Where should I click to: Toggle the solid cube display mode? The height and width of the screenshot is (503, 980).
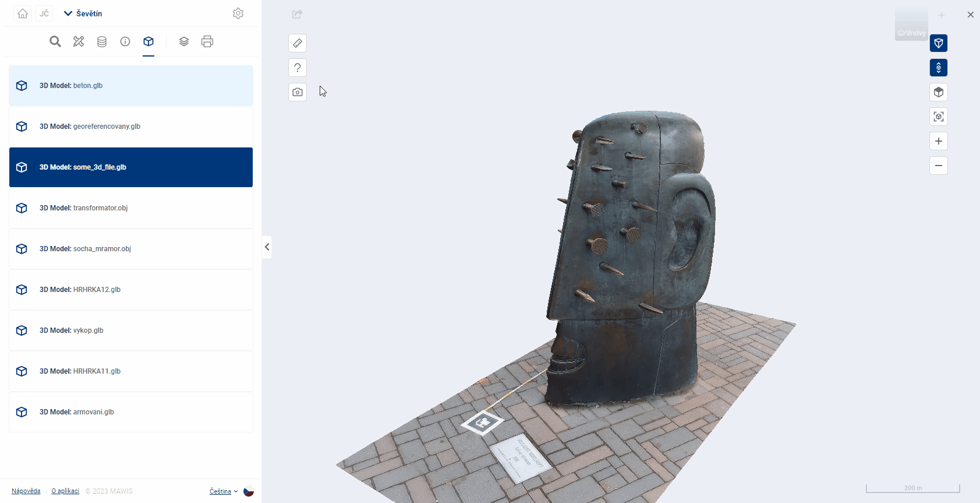939,92
